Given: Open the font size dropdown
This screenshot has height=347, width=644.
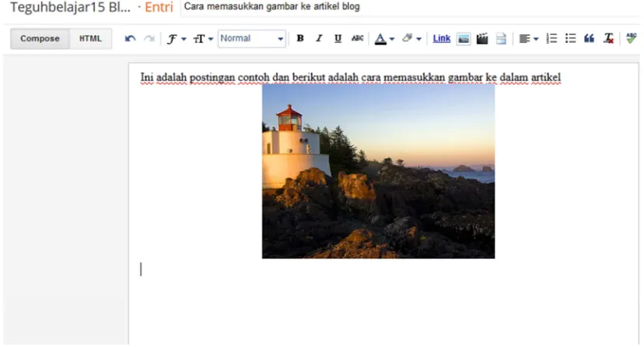Looking at the screenshot, I should coord(203,39).
